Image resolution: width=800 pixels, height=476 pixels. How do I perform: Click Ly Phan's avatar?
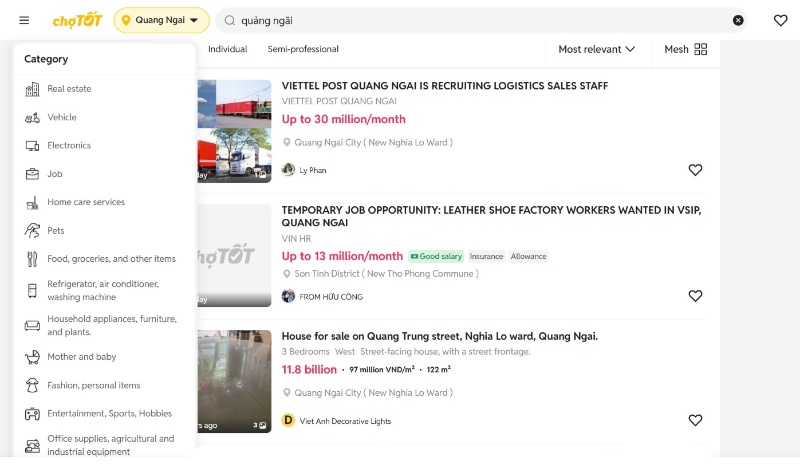coord(288,169)
